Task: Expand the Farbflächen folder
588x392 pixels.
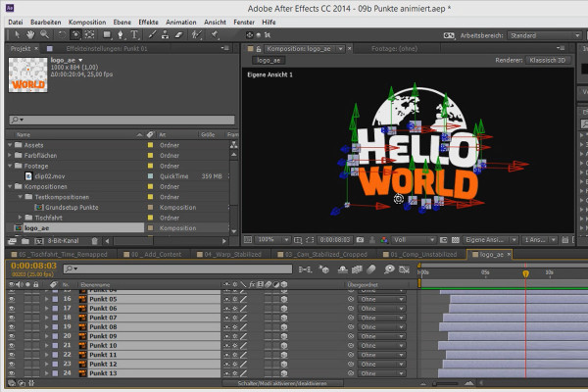Action: click(10, 155)
